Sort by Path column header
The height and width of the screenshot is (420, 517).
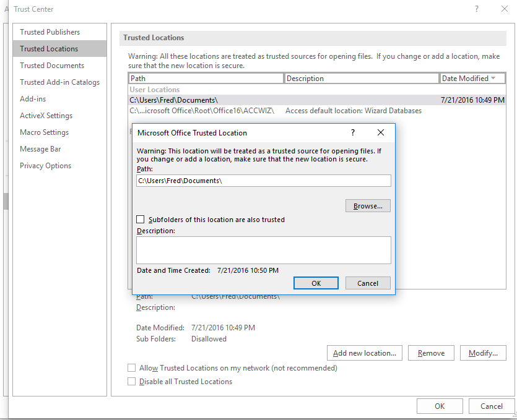(x=206, y=79)
